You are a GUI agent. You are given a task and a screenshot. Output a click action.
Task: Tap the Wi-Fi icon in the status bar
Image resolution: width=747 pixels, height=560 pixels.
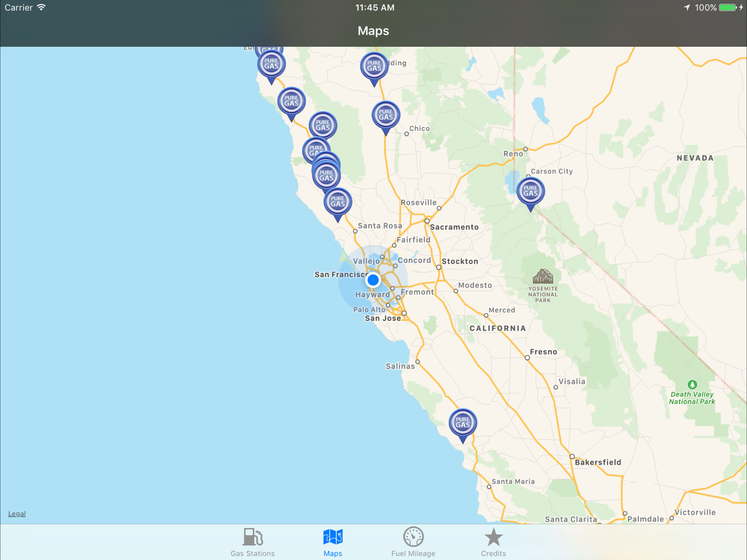coord(41,7)
